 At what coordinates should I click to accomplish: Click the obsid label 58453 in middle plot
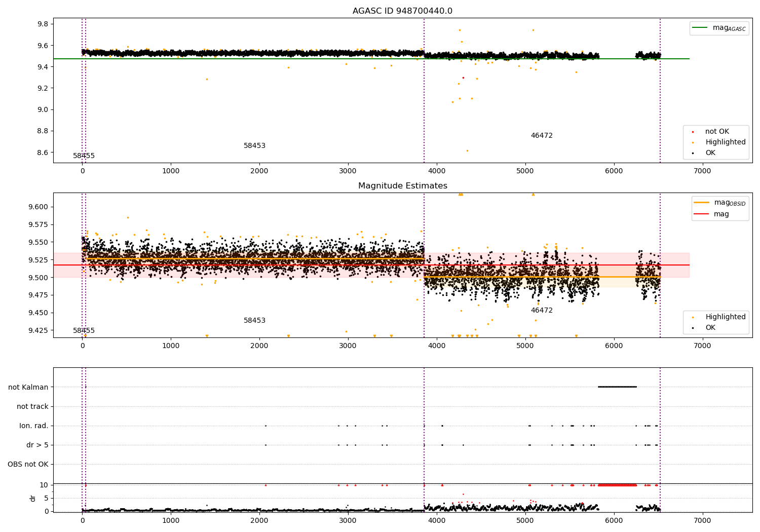coord(254,321)
